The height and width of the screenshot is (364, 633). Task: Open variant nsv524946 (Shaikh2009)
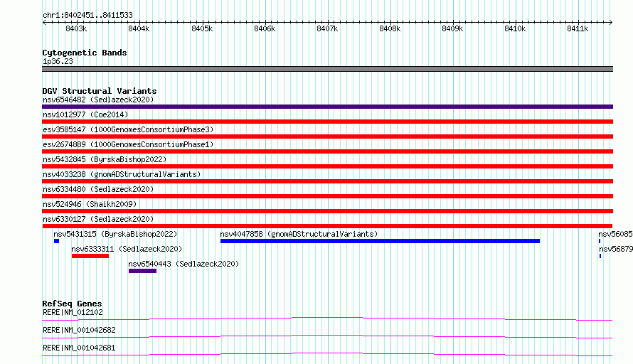click(x=90, y=204)
